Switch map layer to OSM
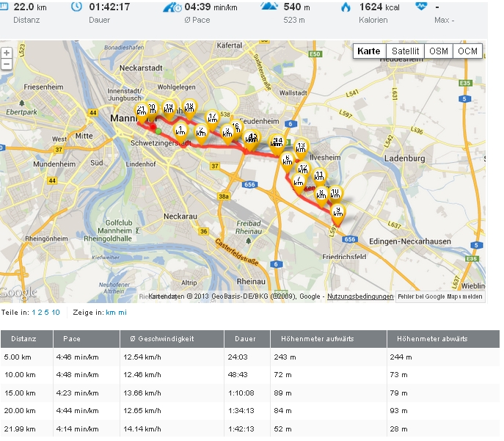Screen dimensions: 504x441 pos(439,51)
